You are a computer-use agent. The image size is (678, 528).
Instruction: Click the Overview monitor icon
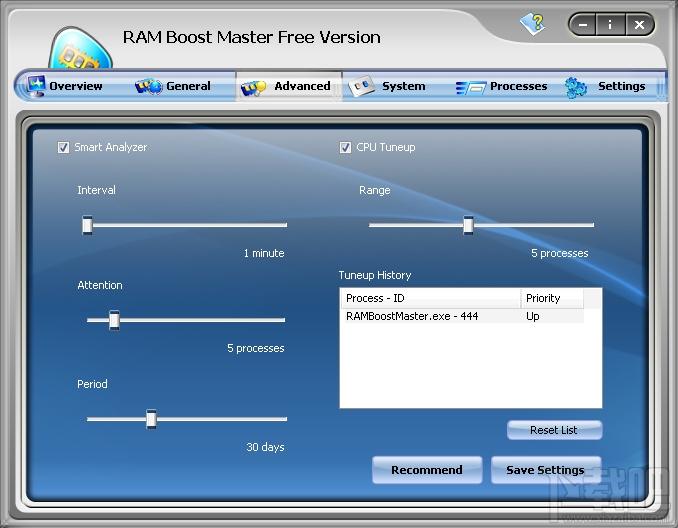click(x=36, y=85)
